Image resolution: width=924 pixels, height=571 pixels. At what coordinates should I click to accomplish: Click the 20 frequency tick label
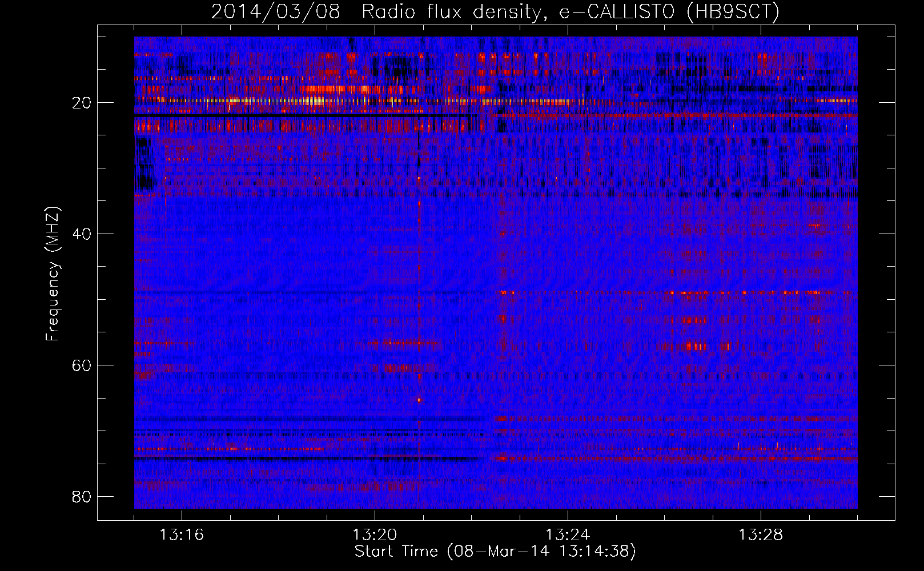tap(82, 103)
